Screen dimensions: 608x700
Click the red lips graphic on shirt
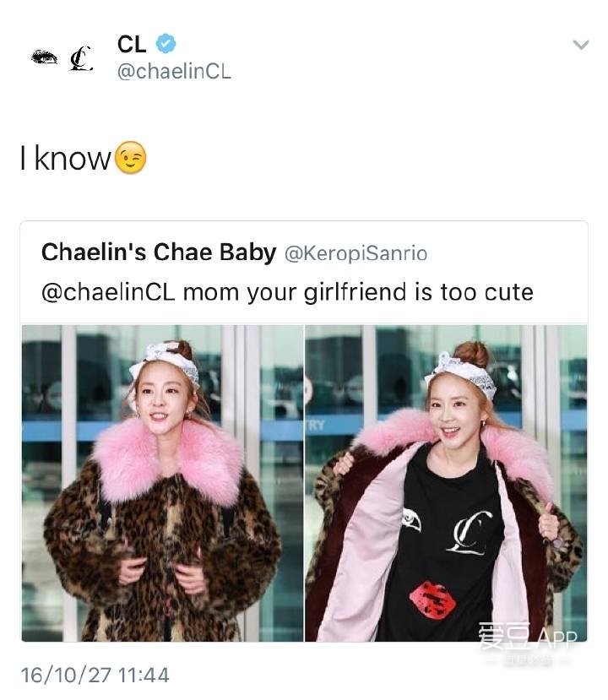tap(432, 600)
